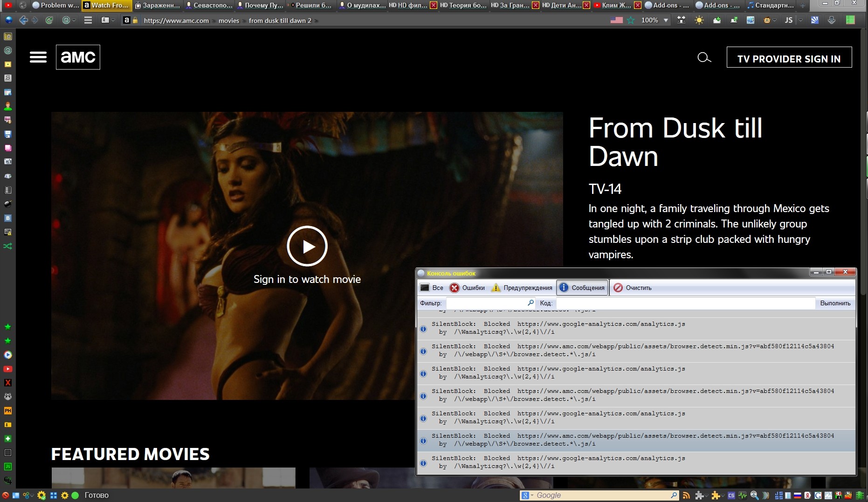Expand the dropdown arrow next to JS
The height and width of the screenshot is (502, 868).
point(800,21)
